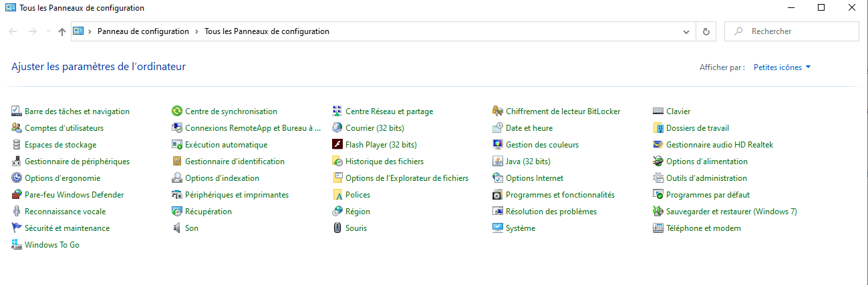Screen dimensions: 868x285
Task: Open the Programmes et fonctionnalités link
Action: (x=560, y=195)
